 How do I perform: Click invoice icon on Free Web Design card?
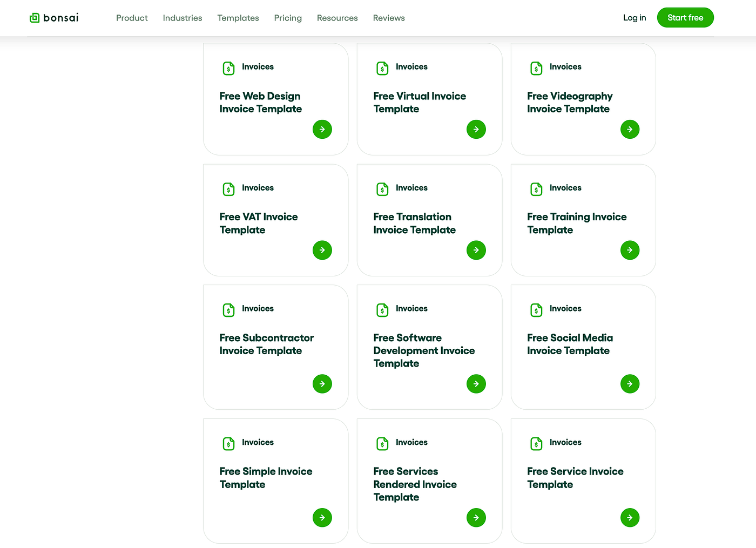(x=229, y=68)
